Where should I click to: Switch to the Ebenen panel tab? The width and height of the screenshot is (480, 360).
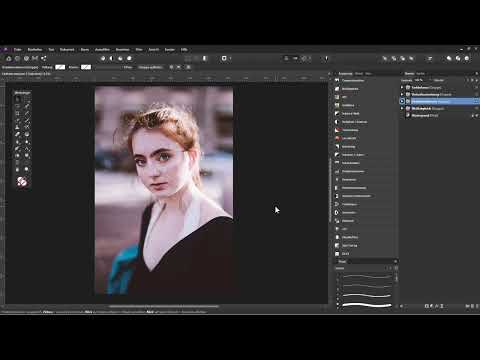point(409,74)
